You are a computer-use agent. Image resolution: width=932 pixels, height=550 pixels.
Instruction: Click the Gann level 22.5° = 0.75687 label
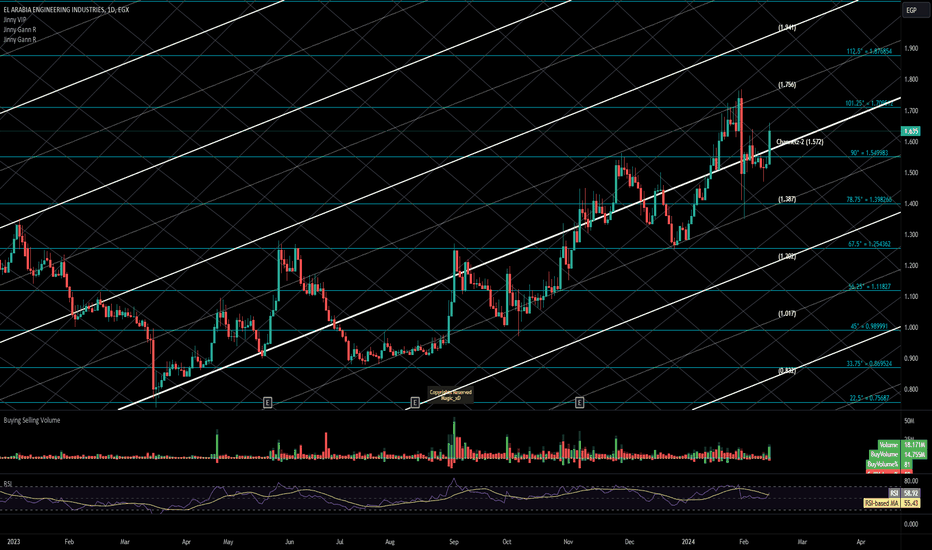click(869, 398)
